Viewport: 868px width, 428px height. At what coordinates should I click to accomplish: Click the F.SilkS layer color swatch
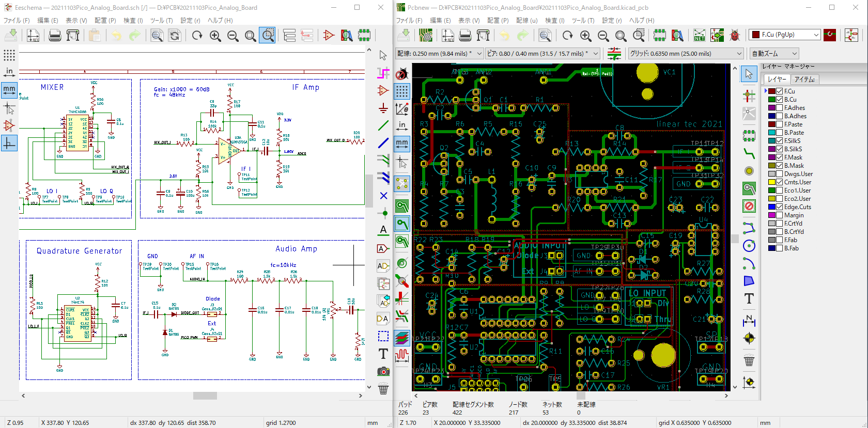(x=772, y=141)
